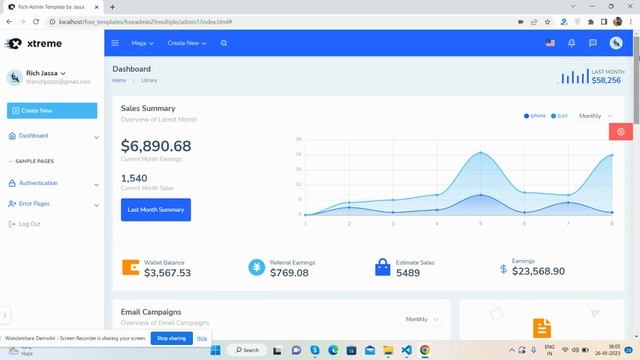
Task: Open the US flag language selector
Action: [x=550, y=43]
